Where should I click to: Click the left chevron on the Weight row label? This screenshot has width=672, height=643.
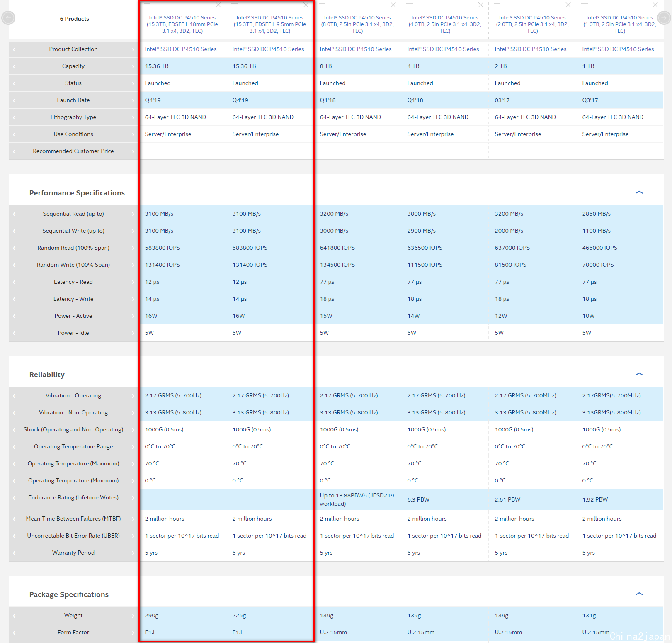14,616
